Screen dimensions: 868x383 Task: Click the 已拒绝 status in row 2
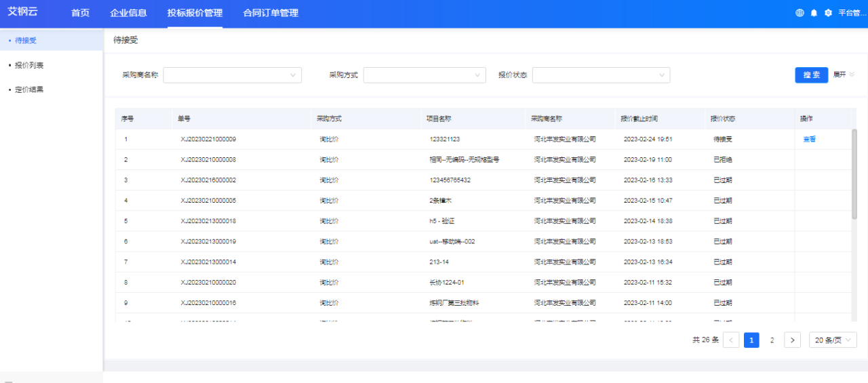pyautogui.click(x=723, y=159)
